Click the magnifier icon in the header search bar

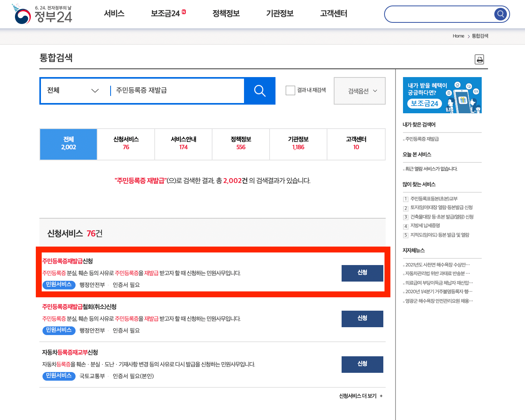pyautogui.click(x=500, y=14)
